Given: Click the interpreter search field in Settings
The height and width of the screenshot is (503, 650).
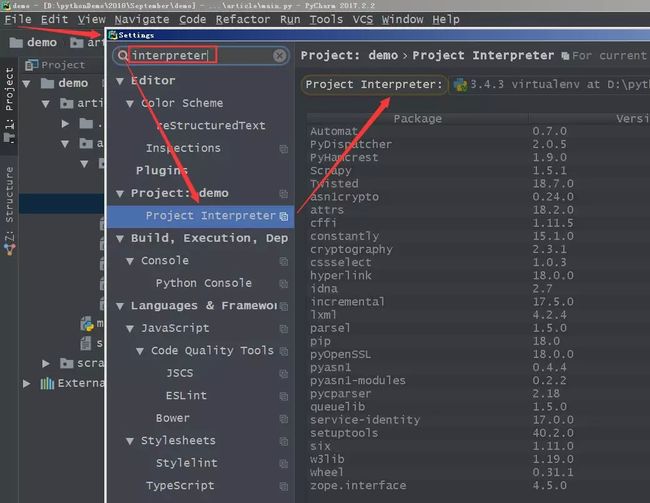Looking at the screenshot, I should click(201, 55).
